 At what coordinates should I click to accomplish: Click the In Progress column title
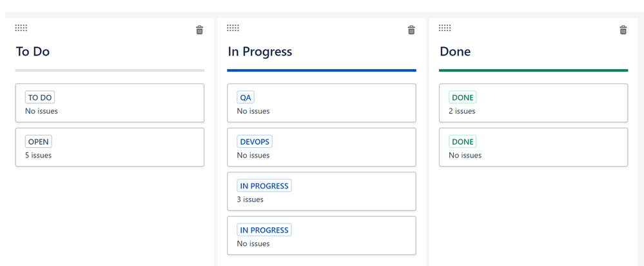click(x=260, y=52)
